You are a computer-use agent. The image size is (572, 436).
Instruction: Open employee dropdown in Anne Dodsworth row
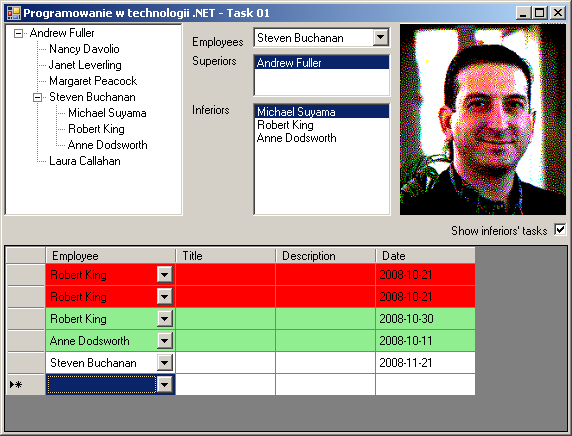click(x=165, y=341)
